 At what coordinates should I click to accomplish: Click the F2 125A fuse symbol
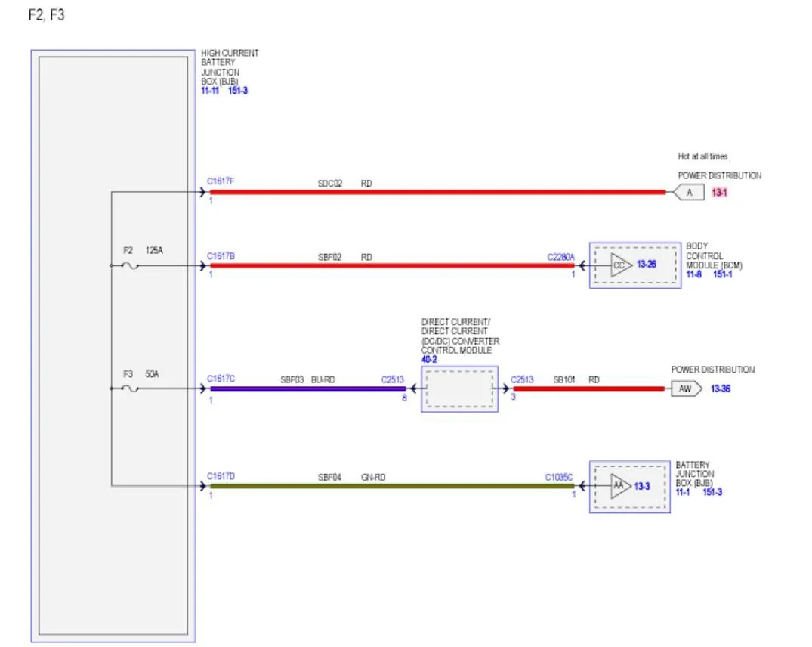[130, 266]
